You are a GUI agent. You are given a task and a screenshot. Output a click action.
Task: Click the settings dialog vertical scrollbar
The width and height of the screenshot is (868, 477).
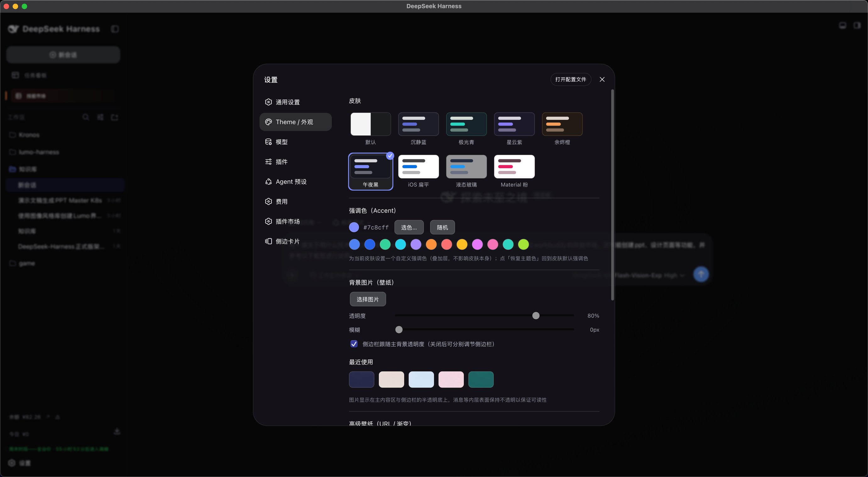tap(612, 195)
